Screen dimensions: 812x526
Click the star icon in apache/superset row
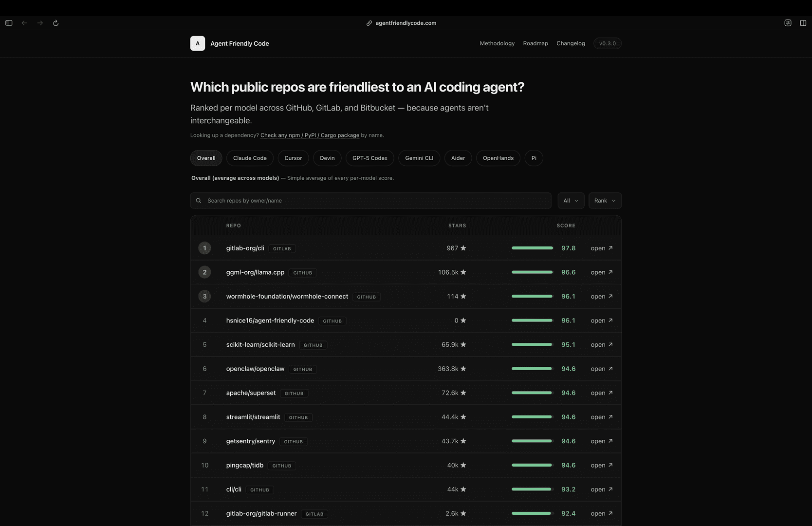point(463,393)
